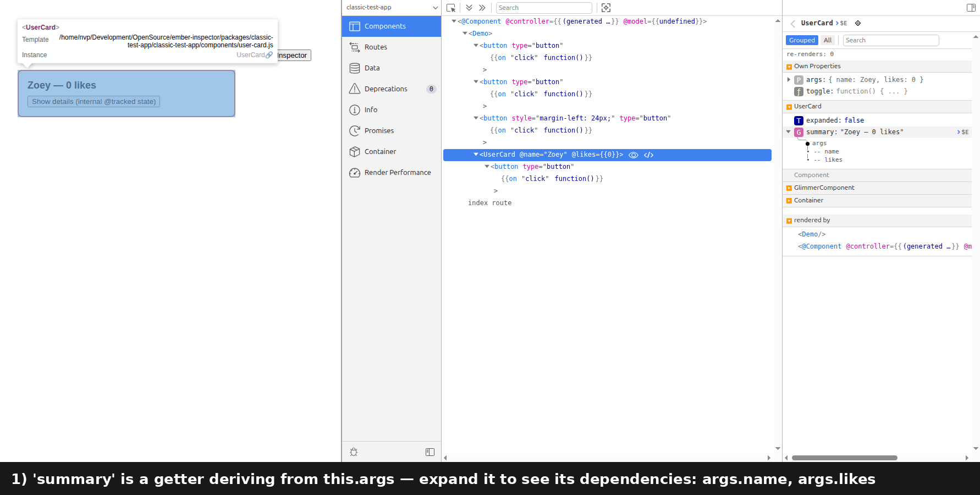This screenshot has height=495, width=980.
Task: Expand the args property in inspector
Action: (789, 80)
